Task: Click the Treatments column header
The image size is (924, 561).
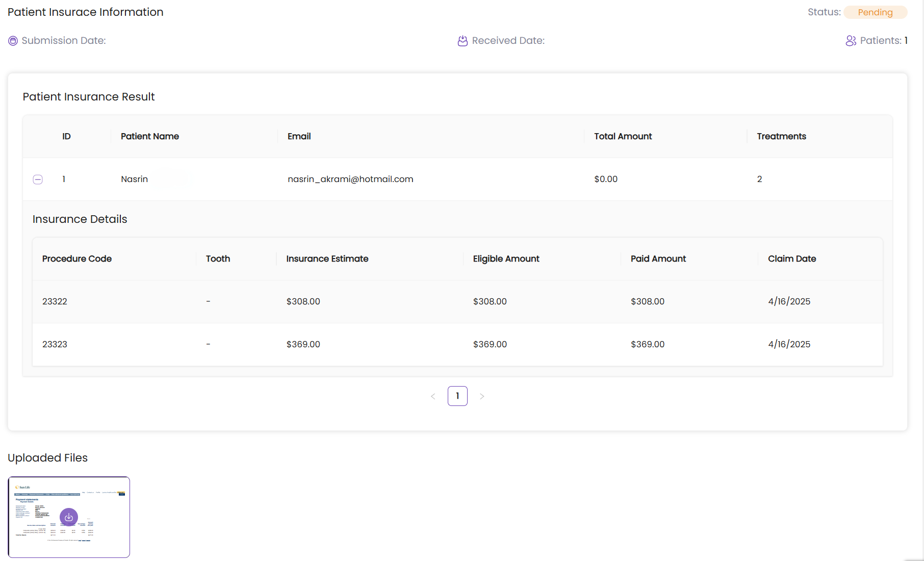Action: (782, 136)
